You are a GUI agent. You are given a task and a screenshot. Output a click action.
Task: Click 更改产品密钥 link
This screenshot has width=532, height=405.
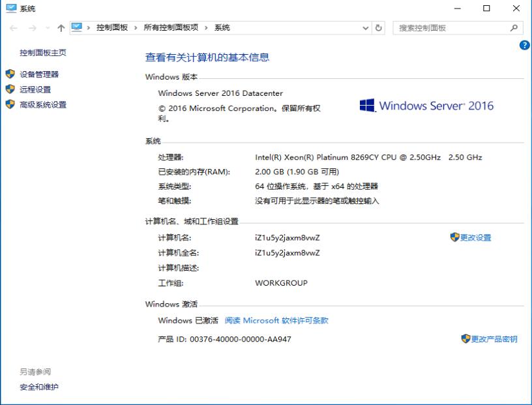tap(494, 339)
